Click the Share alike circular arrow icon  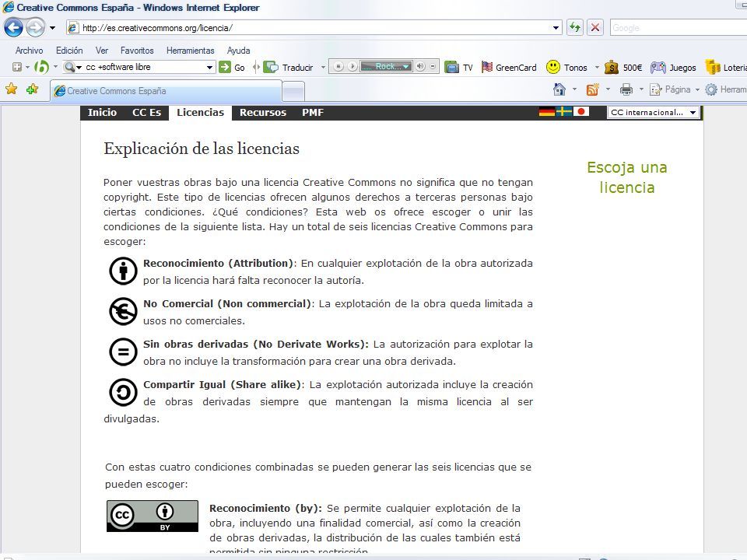[123, 392]
